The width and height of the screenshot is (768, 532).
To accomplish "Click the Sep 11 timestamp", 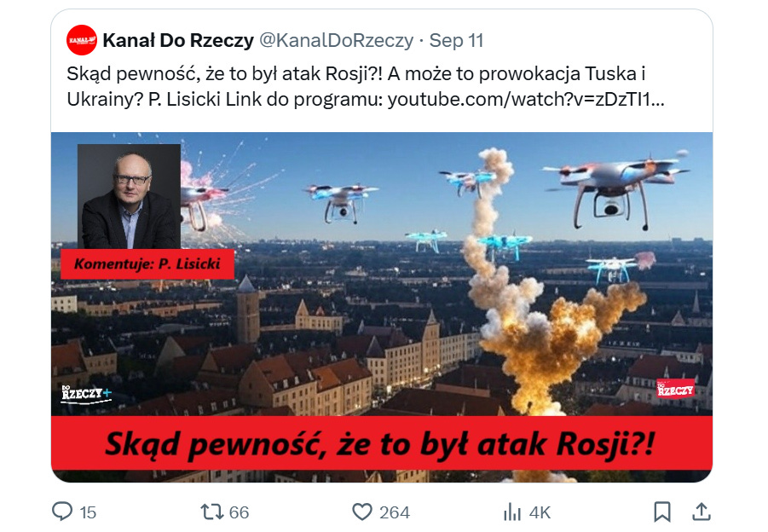I will coord(457,40).
